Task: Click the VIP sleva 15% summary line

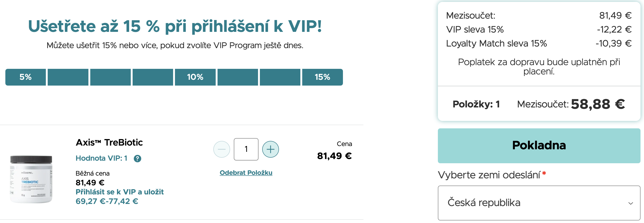Action: tap(539, 30)
